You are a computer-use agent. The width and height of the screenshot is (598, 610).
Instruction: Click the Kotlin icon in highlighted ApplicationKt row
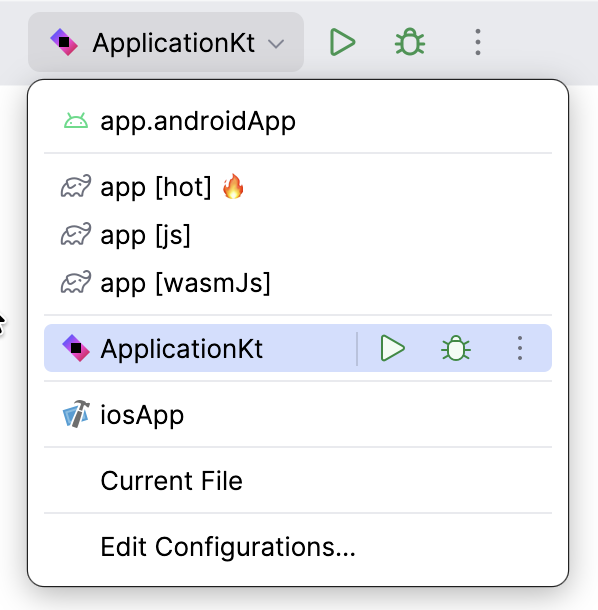pyautogui.click(x=76, y=348)
